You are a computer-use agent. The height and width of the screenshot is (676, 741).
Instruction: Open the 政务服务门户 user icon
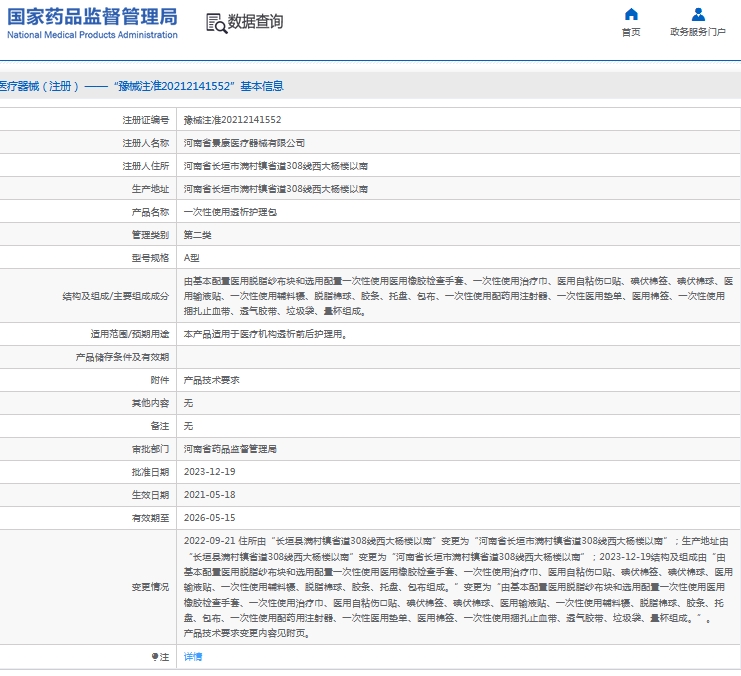click(x=698, y=14)
